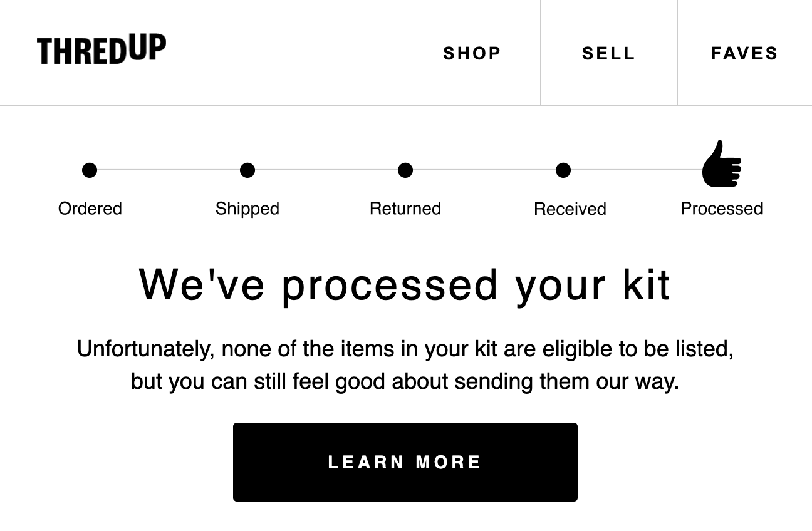This screenshot has height=531, width=812.
Task: Open the SHOP menu
Action: 472,53
